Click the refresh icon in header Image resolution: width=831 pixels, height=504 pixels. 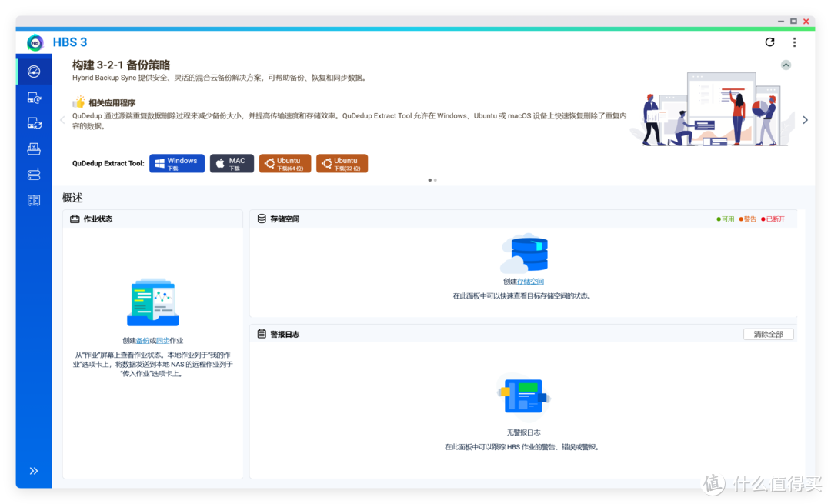coord(769,42)
